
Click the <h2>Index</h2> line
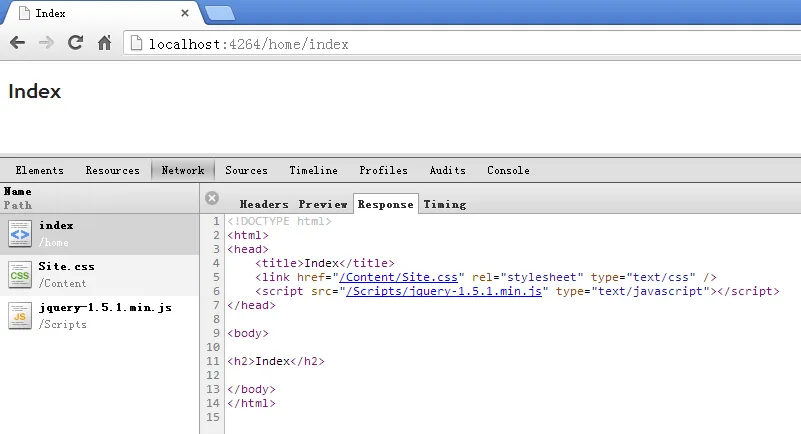click(276, 361)
